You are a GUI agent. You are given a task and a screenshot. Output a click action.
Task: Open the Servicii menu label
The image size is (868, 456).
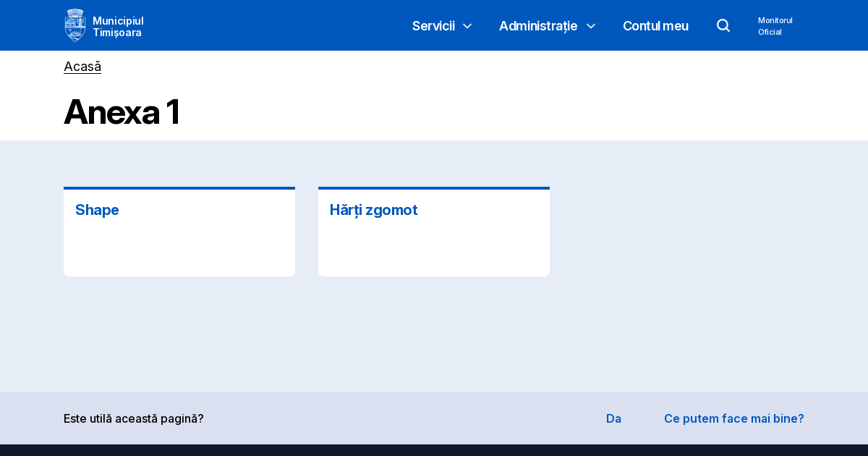tap(433, 26)
